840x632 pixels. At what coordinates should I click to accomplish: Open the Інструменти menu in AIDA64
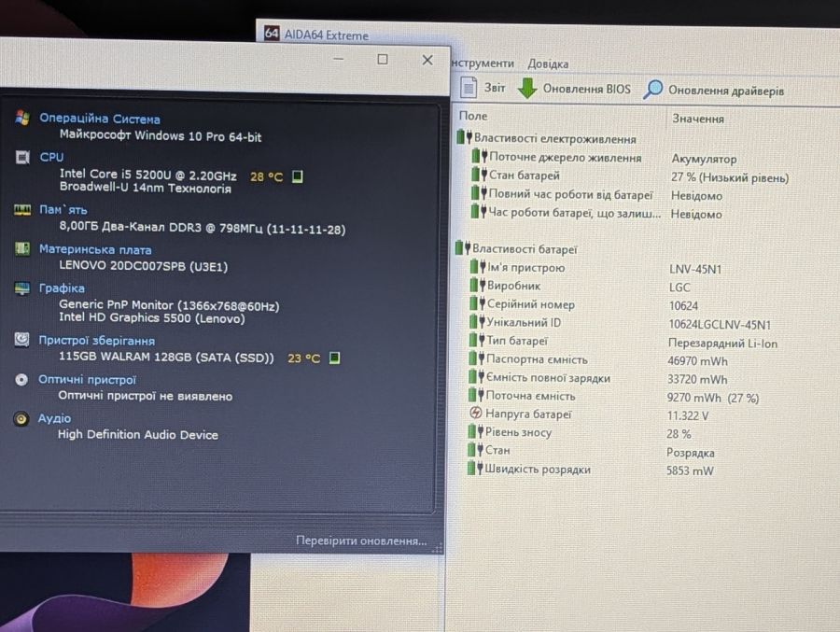pyautogui.click(x=483, y=63)
